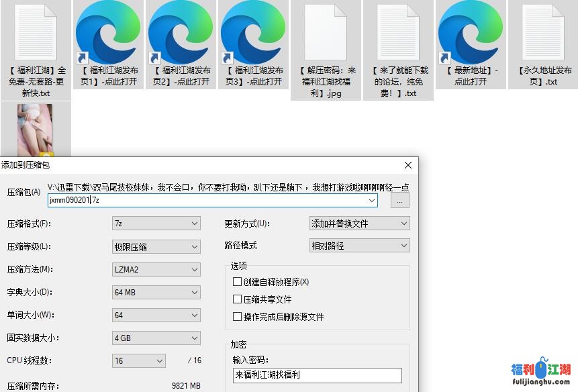Click the browse "..." button beside archive name

click(400, 201)
